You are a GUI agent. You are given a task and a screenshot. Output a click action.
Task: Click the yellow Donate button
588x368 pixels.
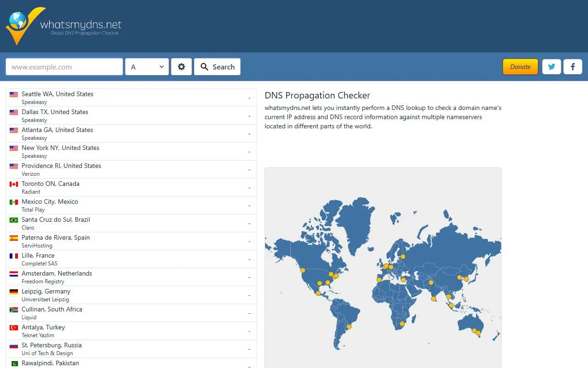pos(520,67)
